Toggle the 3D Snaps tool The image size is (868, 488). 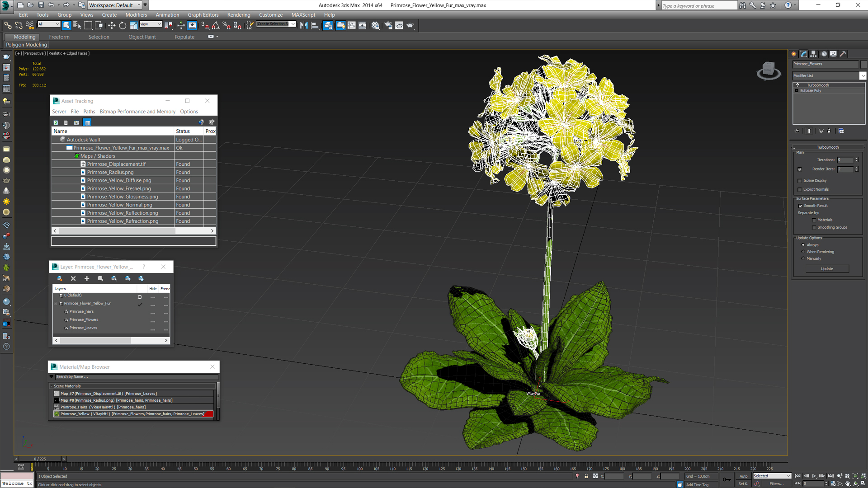click(x=205, y=25)
